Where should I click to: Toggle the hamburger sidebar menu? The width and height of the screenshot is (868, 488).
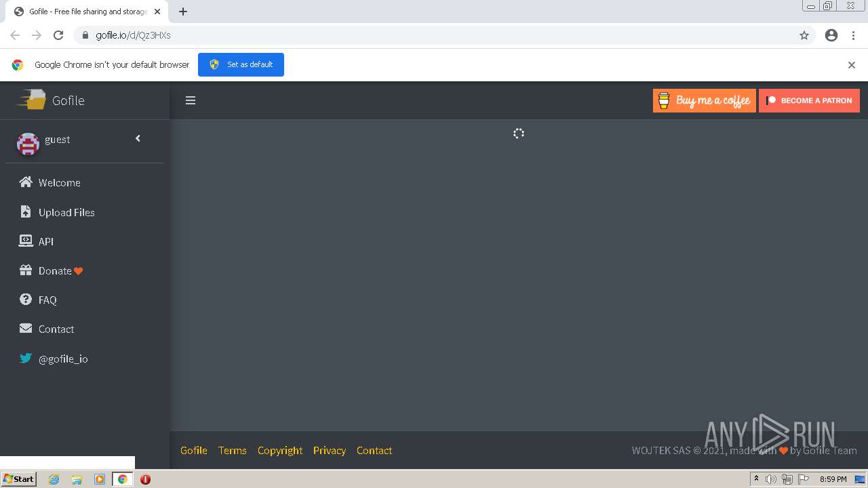191,100
